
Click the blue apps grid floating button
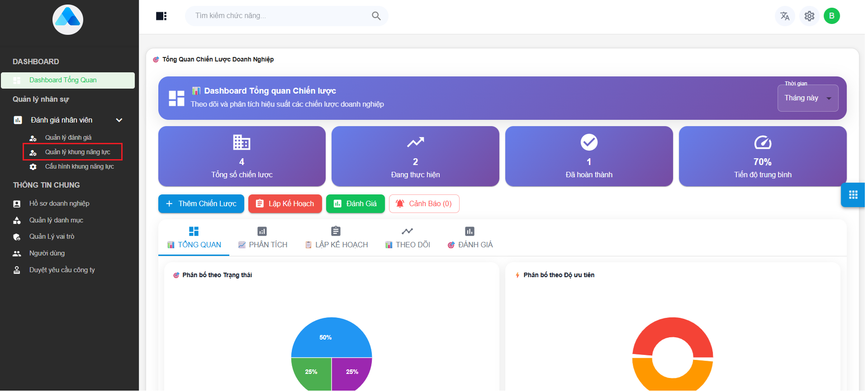click(853, 195)
